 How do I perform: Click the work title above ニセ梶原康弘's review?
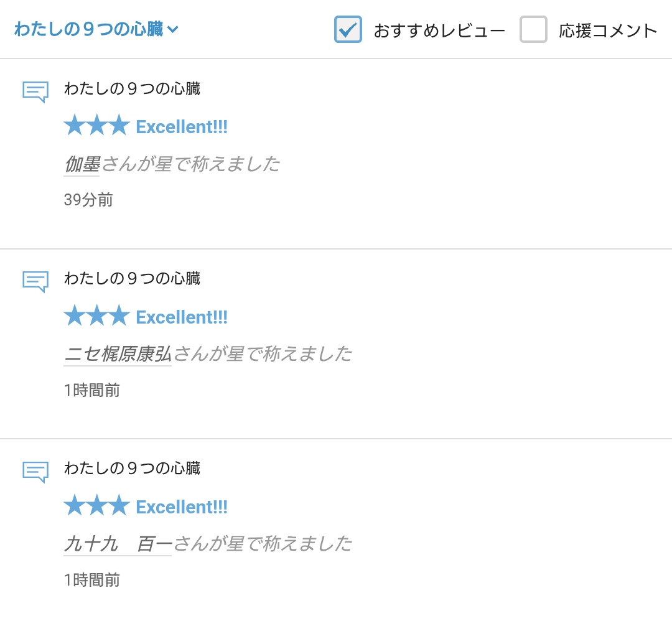tap(132, 279)
